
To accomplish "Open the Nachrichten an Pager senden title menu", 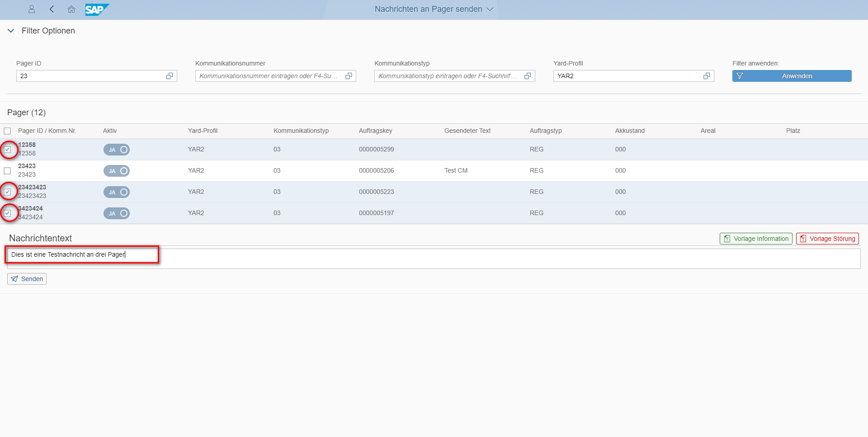I will coord(434,9).
